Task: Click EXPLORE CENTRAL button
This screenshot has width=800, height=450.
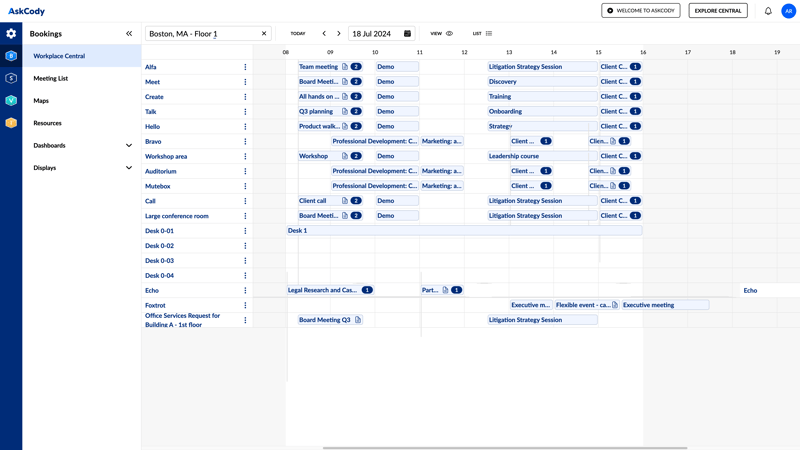Action: pos(718,11)
